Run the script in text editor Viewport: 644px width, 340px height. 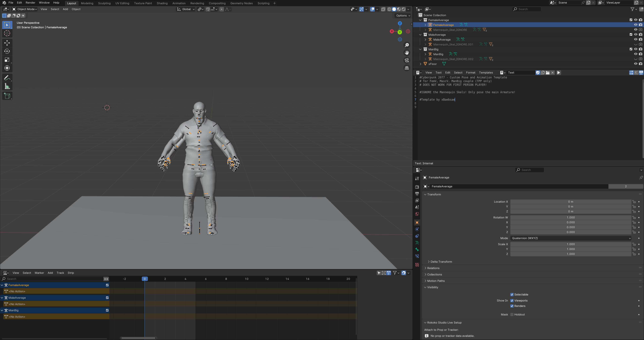[558, 72]
